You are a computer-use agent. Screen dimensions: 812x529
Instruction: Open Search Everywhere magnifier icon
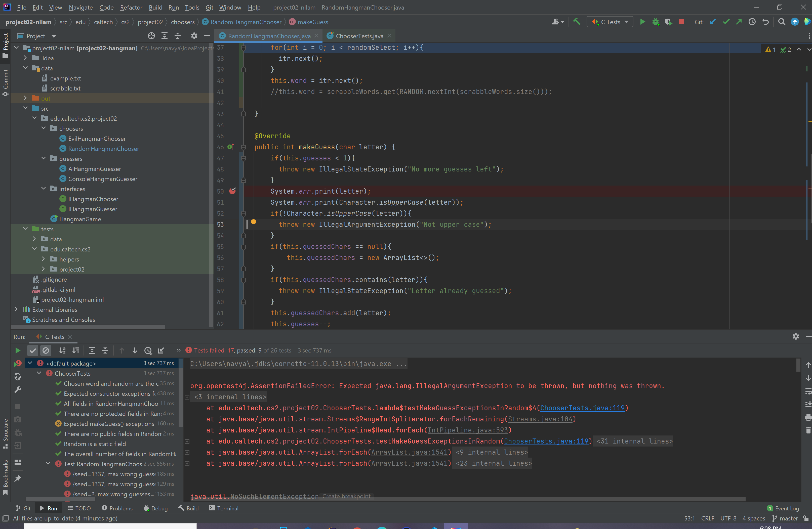(781, 22)
